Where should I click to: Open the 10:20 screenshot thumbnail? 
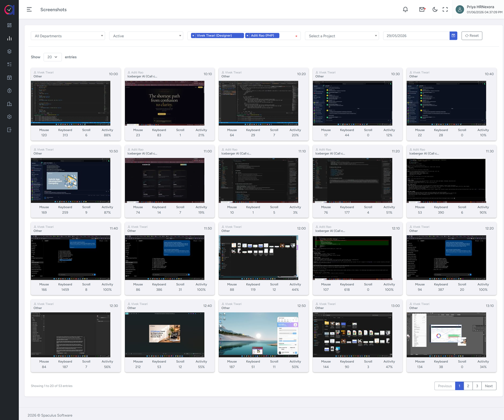[258, 103]
